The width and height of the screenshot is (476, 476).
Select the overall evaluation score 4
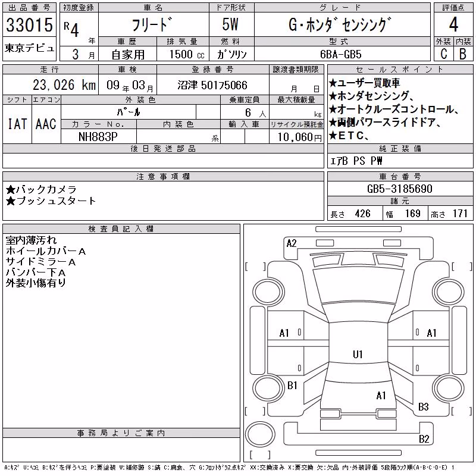pos(453,24)
